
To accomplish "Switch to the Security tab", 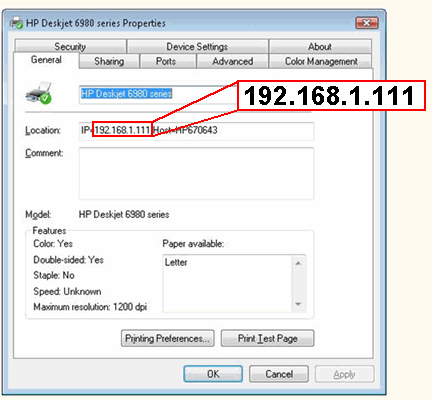I will click(x=70, y=46).
